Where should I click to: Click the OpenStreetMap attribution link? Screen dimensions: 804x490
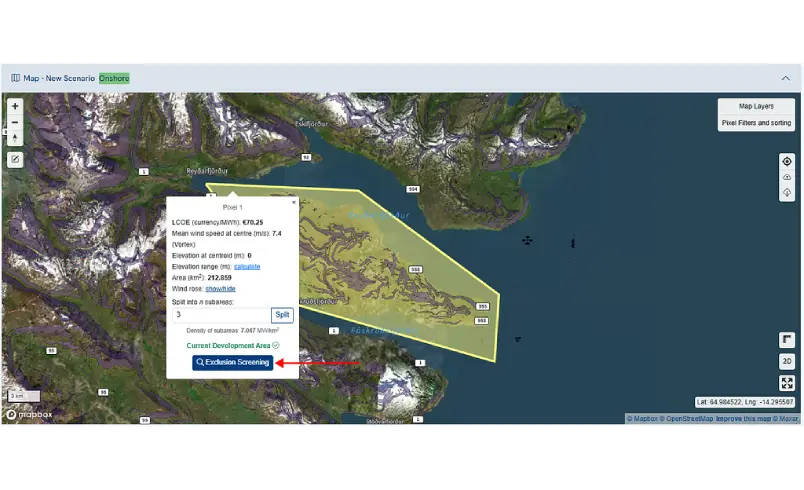point(689,419)
